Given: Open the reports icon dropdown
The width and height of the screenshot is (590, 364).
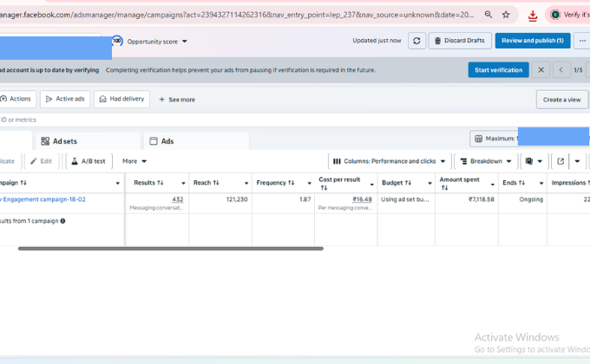Looking at the screenshot, I should [533, 161].
